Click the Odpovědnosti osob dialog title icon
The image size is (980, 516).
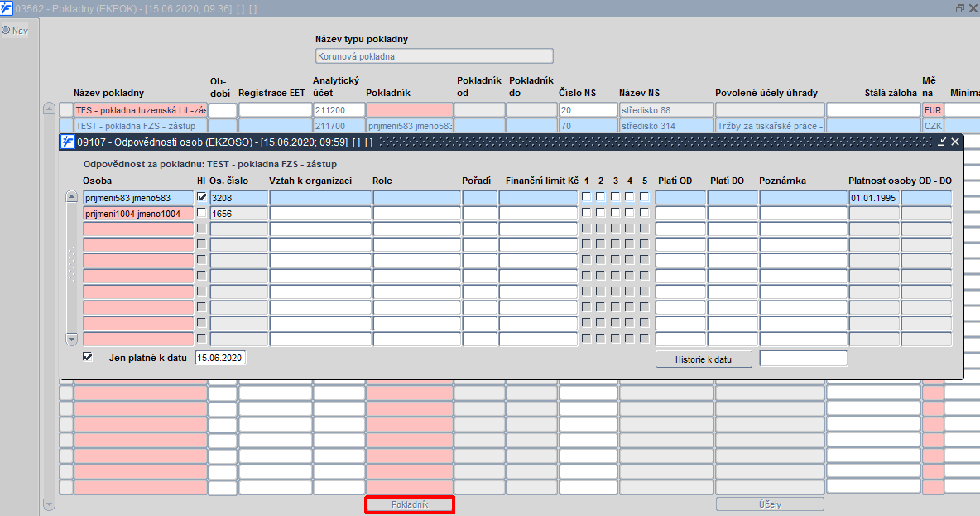click(x=68, y=142)
